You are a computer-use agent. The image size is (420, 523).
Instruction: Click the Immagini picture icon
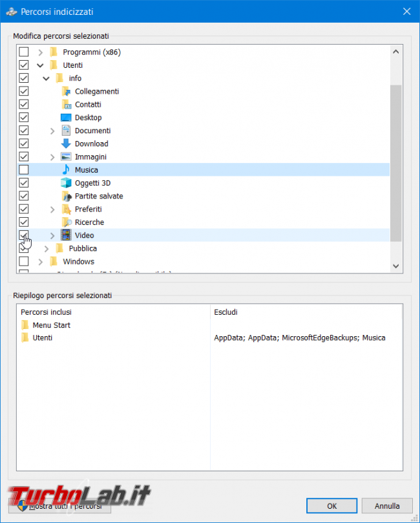[66, 156]
